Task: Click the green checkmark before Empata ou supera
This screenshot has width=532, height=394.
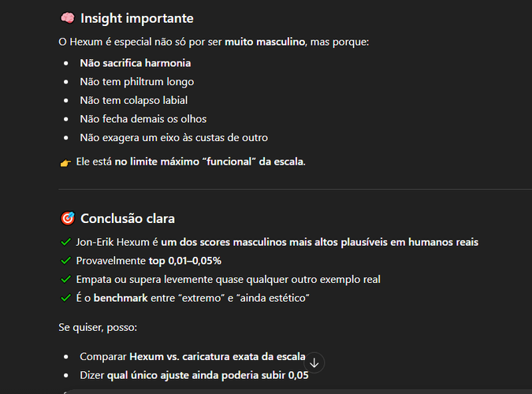Action: pos(65,279)
